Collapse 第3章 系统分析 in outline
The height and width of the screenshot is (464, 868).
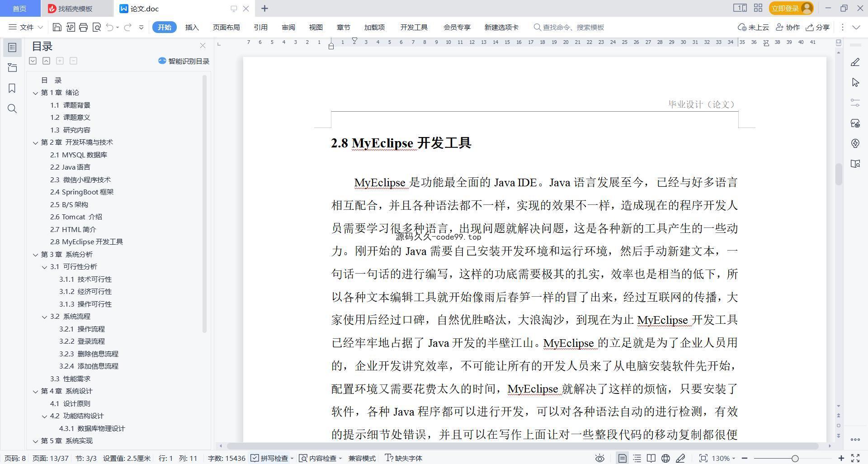point(35,255)
